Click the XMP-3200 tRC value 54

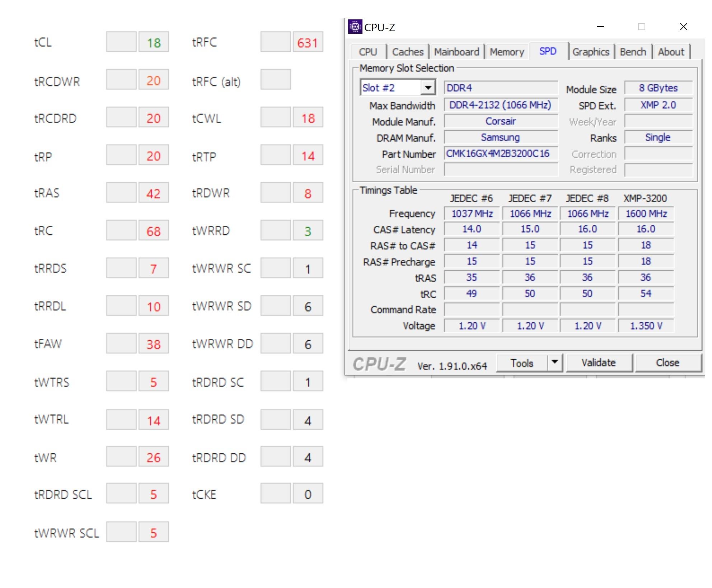click(x=646, y=294)
